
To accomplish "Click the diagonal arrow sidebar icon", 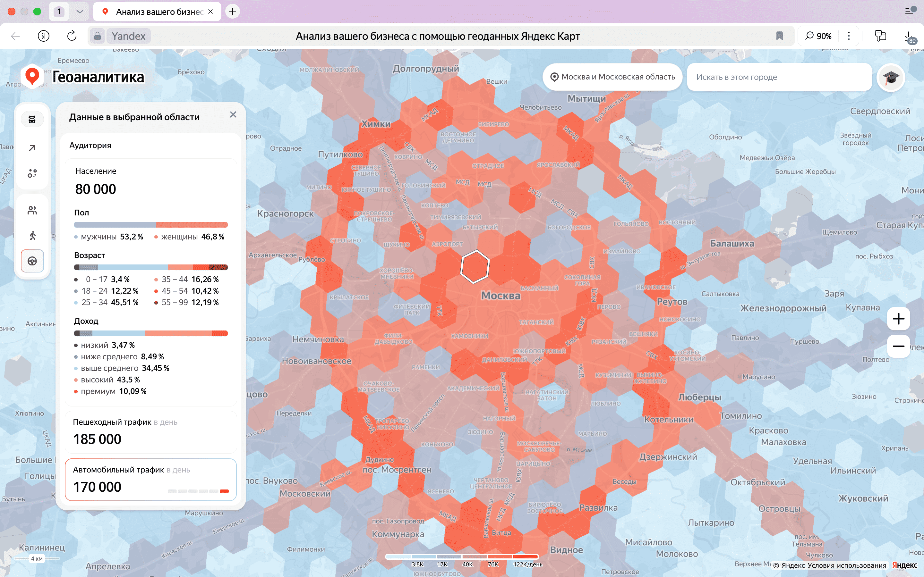I will point(32,148).
